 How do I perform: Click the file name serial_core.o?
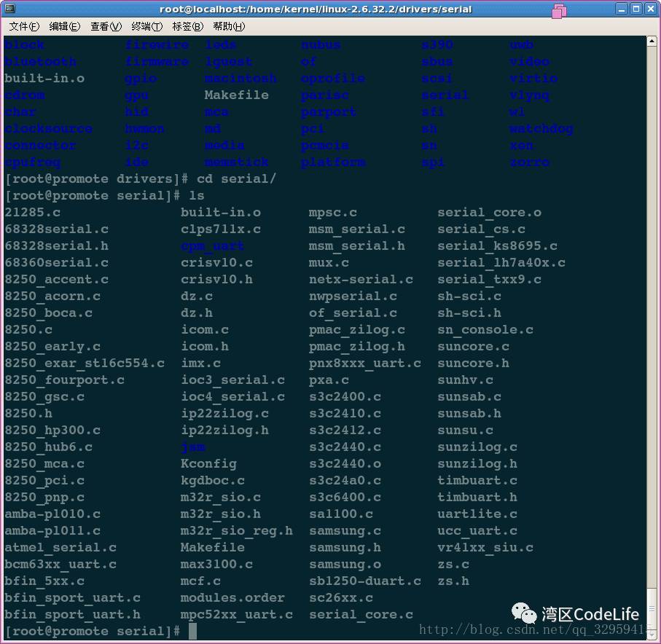pyautogui.click(x=490, y=212)
